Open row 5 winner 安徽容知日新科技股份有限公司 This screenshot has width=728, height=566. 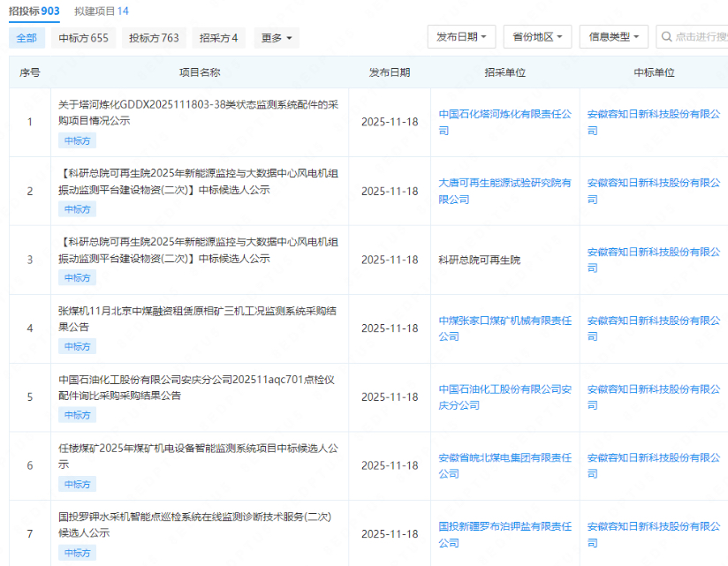tap(654, 397)
